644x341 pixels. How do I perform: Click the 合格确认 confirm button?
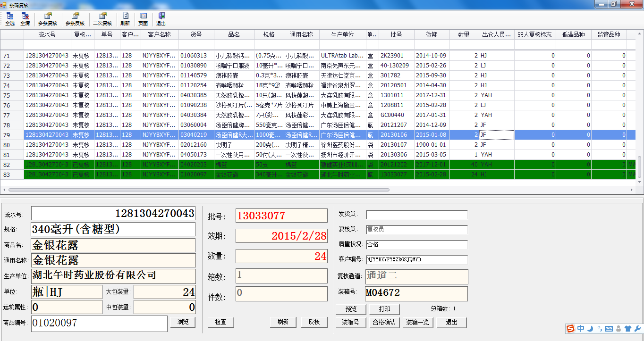[385, 323]
